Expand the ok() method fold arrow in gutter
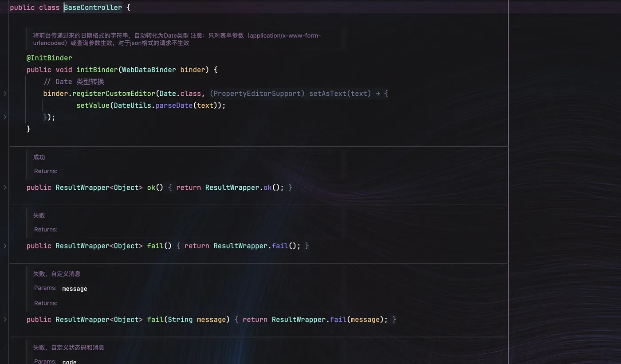The width and height of the screenshot is (621, 364). (5, 188)
